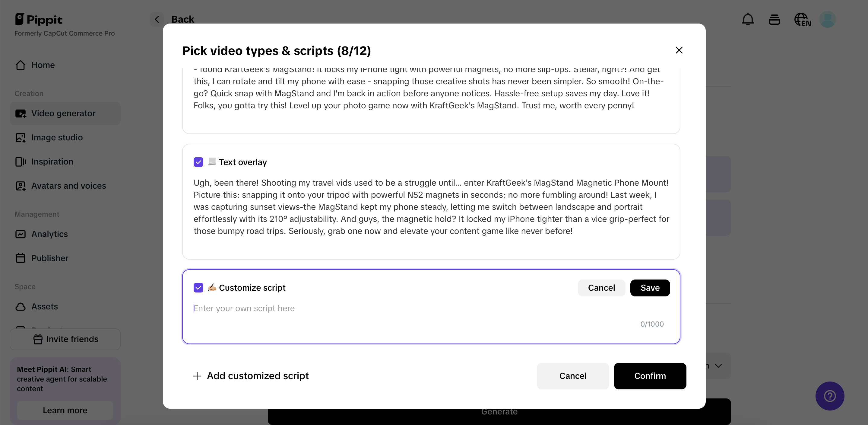
Task: Go to Image studio in the sidebar
Action: pos(57,138)
